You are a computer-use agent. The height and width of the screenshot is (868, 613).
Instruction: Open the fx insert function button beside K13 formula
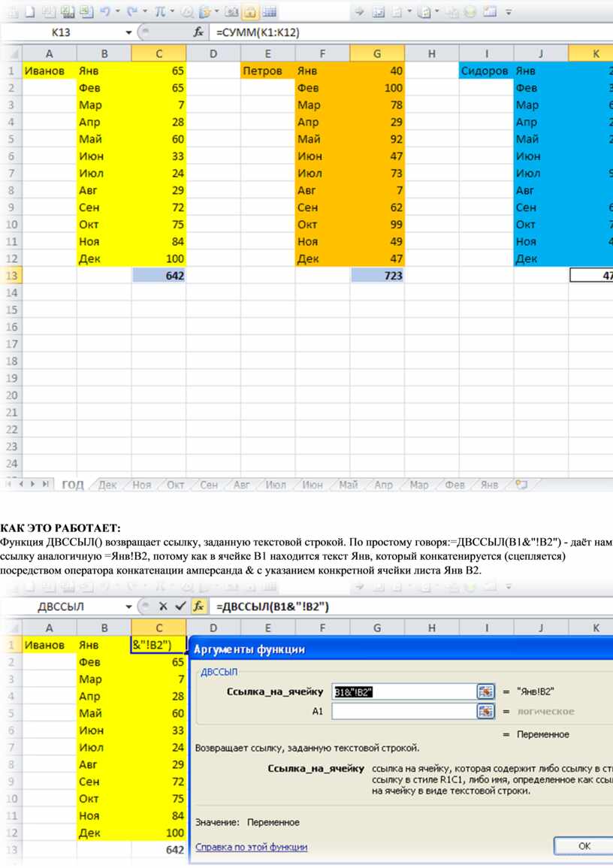click(198, 32)
